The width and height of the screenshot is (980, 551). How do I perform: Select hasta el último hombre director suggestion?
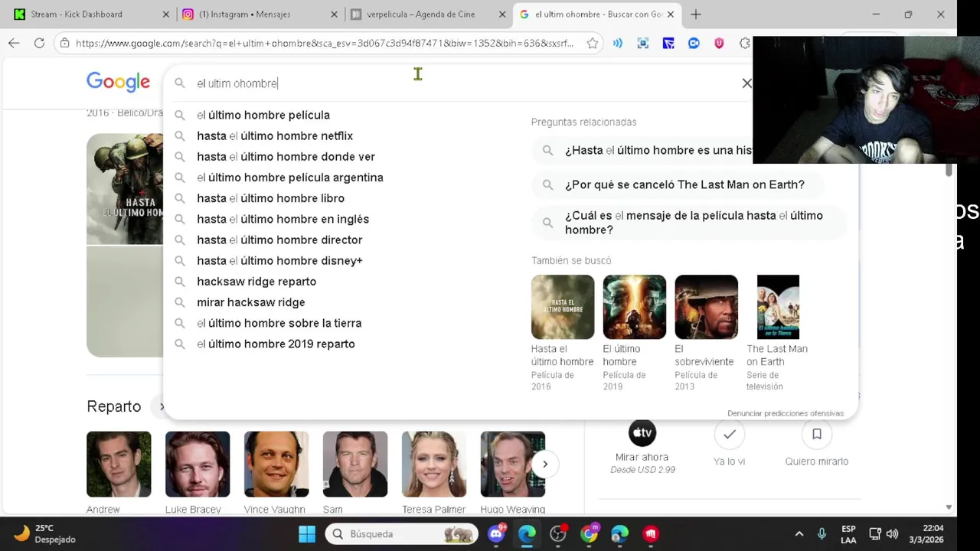279,240
